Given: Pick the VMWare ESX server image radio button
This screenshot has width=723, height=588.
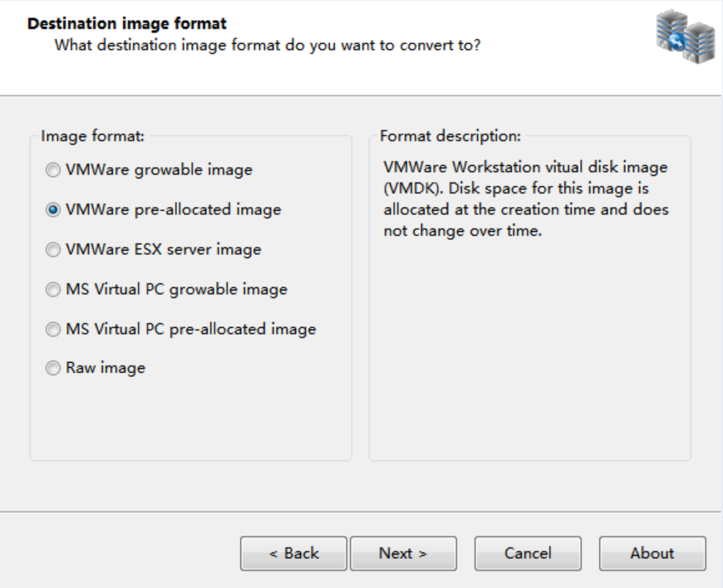Looking at the screenshot, I should tap(53, 250).
